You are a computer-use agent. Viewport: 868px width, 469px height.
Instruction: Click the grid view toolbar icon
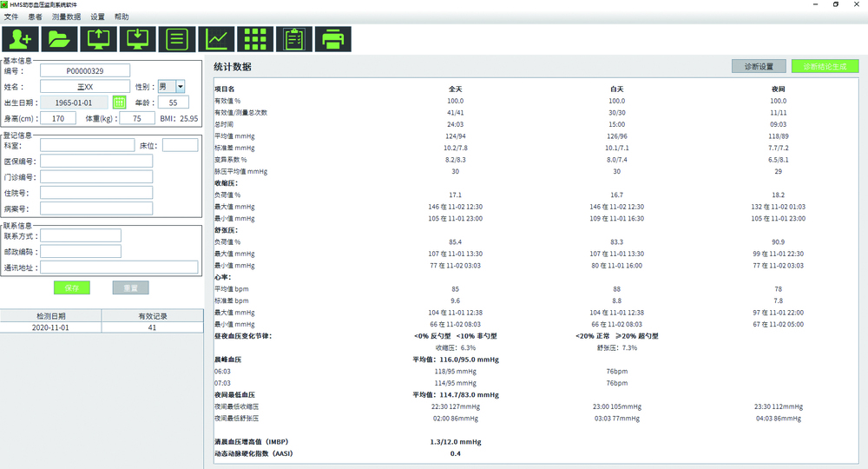254,39
